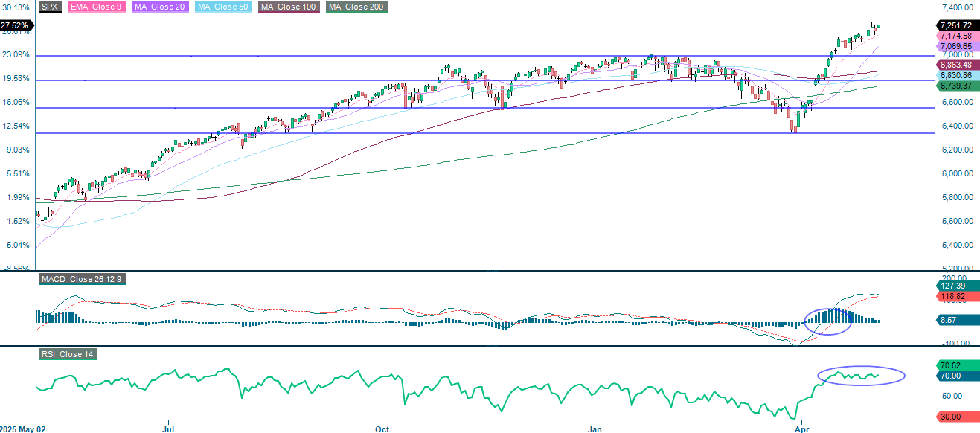Click the -5.04% percent axis label
The height and width of the screenshot is (433, 980).
point(16,246)
